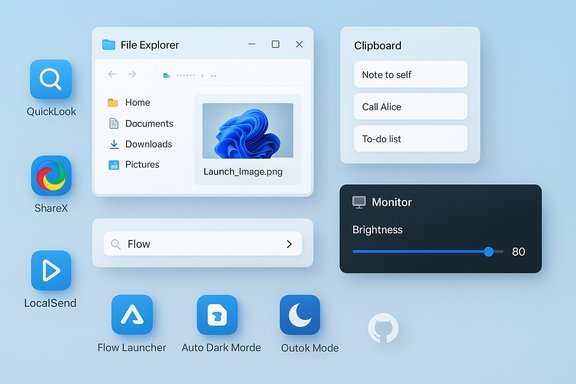Click the Clipboard panel title
The image size is (576, 384).
(378, 46)
